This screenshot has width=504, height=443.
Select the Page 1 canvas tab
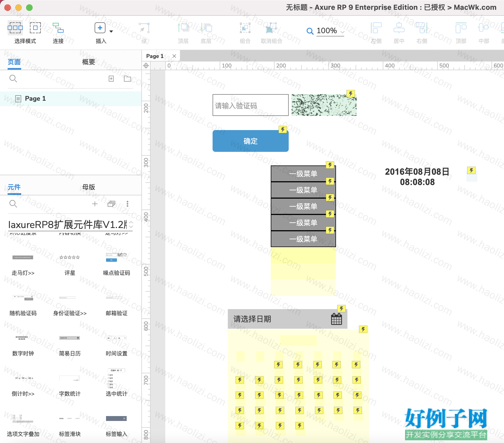[155, 56]
